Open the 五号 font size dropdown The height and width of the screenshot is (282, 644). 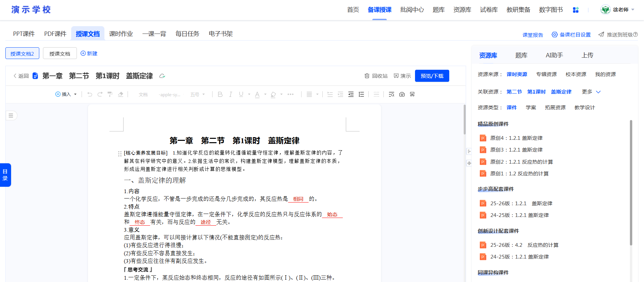point(197,95)
